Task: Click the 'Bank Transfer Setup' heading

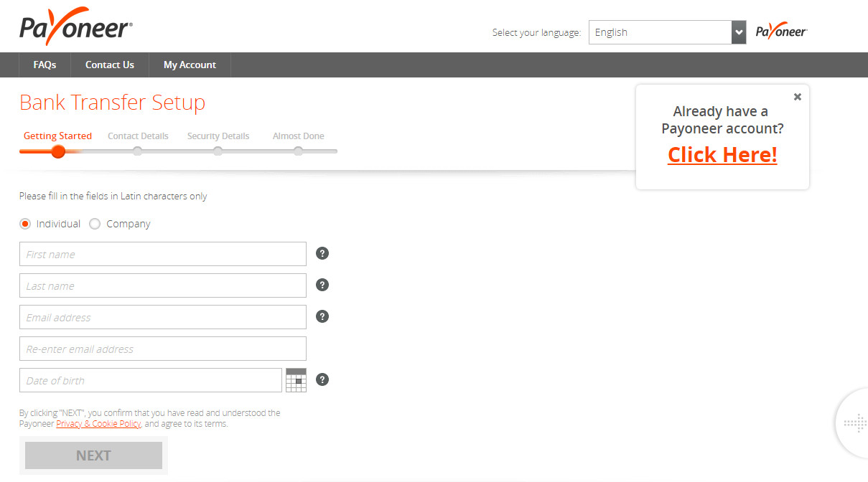Action: [x=112, y=103]
